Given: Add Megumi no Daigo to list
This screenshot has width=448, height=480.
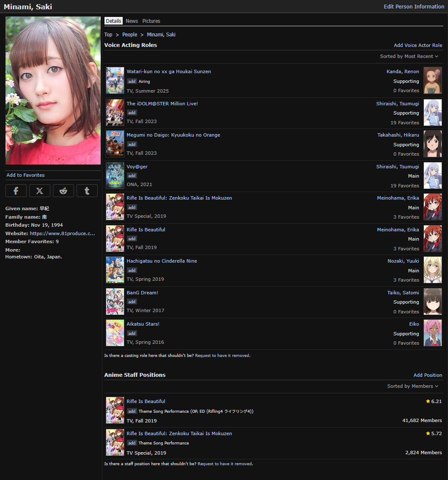Looking at the screenshot, I should [x=132, y=145].
